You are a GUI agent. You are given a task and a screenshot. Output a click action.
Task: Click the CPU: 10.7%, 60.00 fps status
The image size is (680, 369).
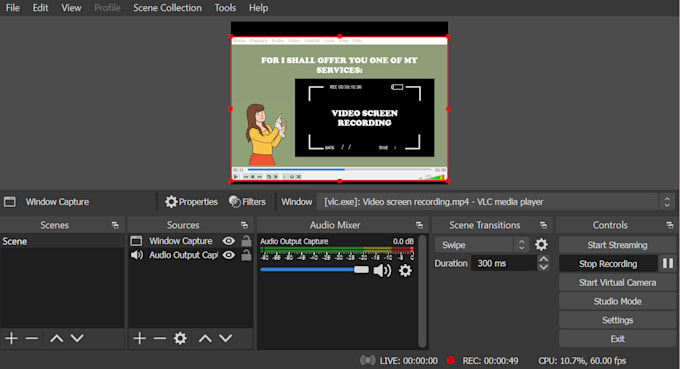pyautogui.click(x=582, y=361)
